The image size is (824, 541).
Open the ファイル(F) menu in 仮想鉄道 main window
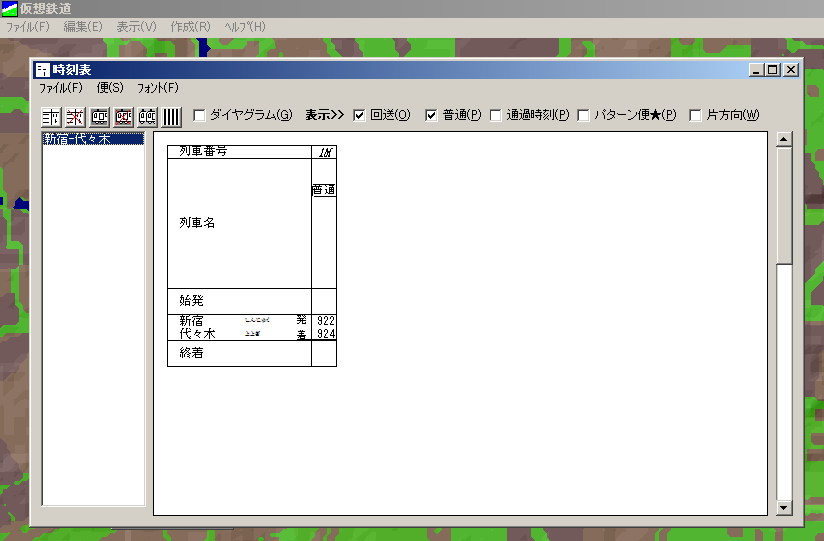coord(27,27)
